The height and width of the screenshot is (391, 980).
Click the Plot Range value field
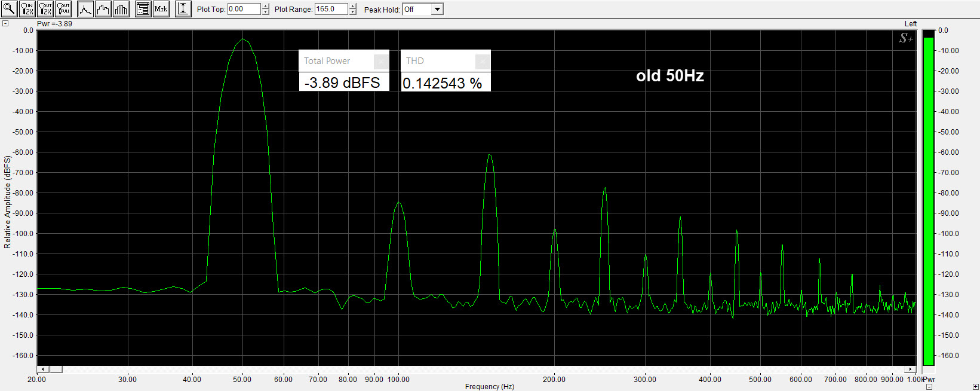[331, 9]
